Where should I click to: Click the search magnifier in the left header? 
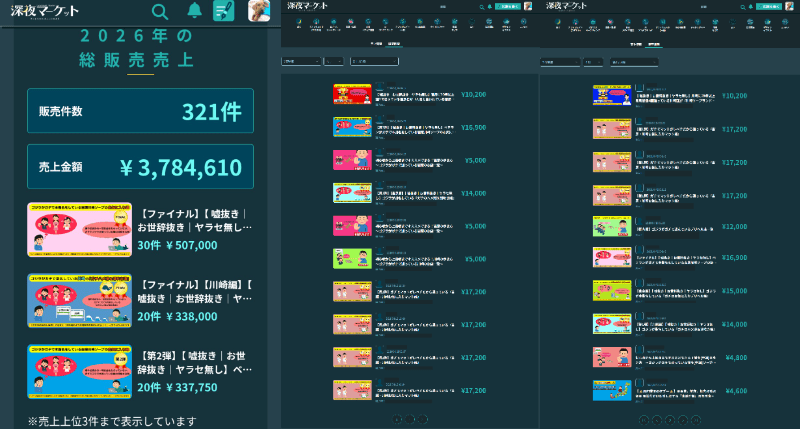tap(159, 12)
